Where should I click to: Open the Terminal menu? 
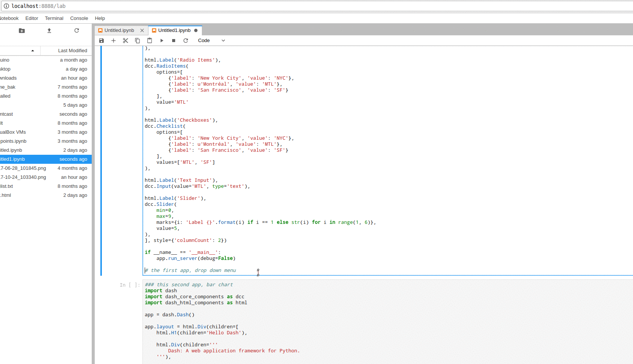click(54, 18)
